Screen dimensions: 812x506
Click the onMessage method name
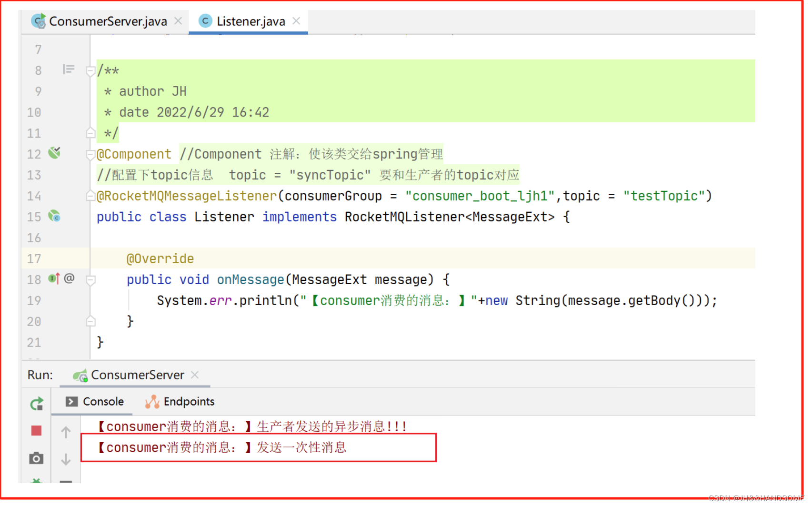coord(251,280)
